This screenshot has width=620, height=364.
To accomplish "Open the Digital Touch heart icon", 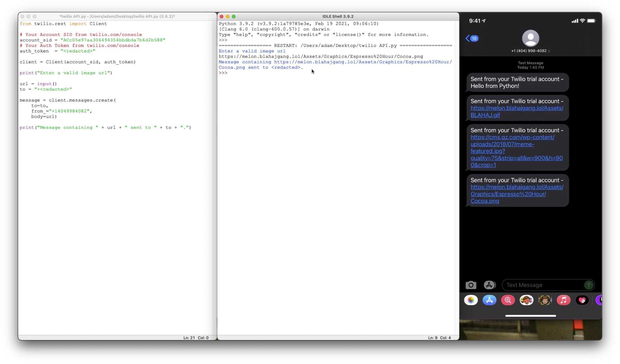I will 582,300.
